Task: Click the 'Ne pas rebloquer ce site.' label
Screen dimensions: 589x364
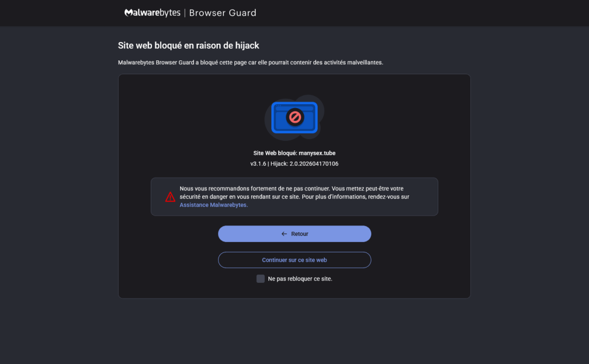Action: (300, 279)
